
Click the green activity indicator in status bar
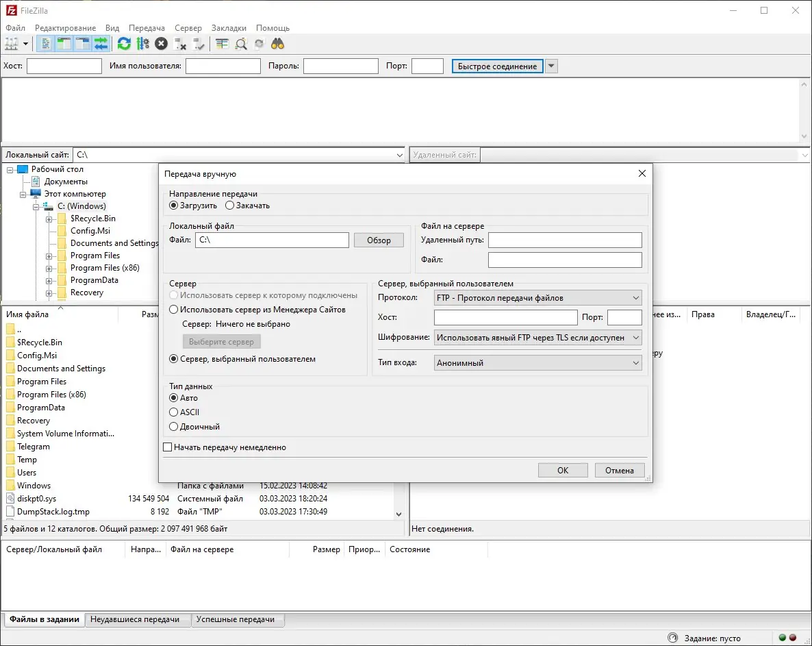pyautogui.click(x=783, y=638)
